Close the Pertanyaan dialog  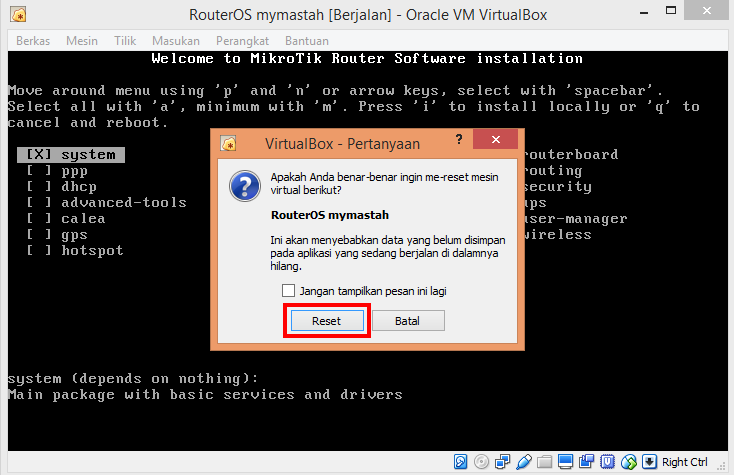496,139
